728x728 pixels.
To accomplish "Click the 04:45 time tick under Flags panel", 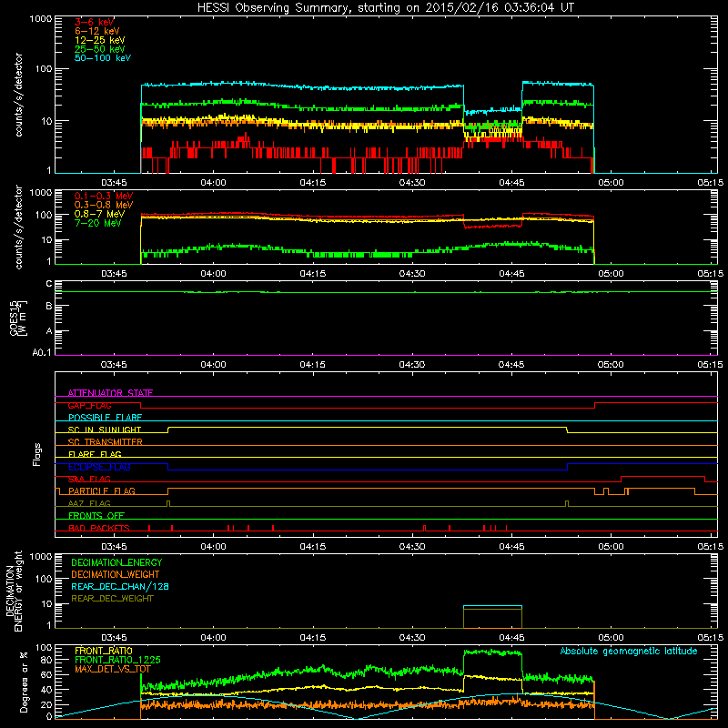I will coord(511,547).
